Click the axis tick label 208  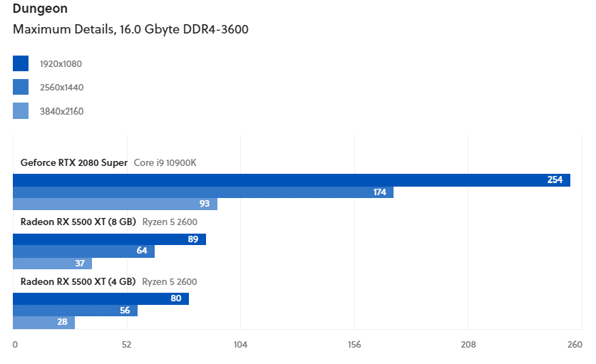point(468,345)
